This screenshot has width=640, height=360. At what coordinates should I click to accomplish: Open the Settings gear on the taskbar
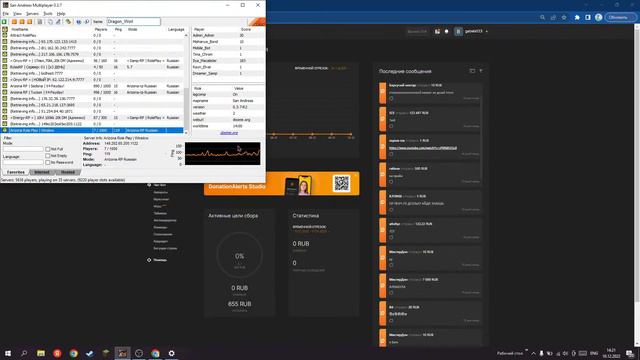coord(171,353)
